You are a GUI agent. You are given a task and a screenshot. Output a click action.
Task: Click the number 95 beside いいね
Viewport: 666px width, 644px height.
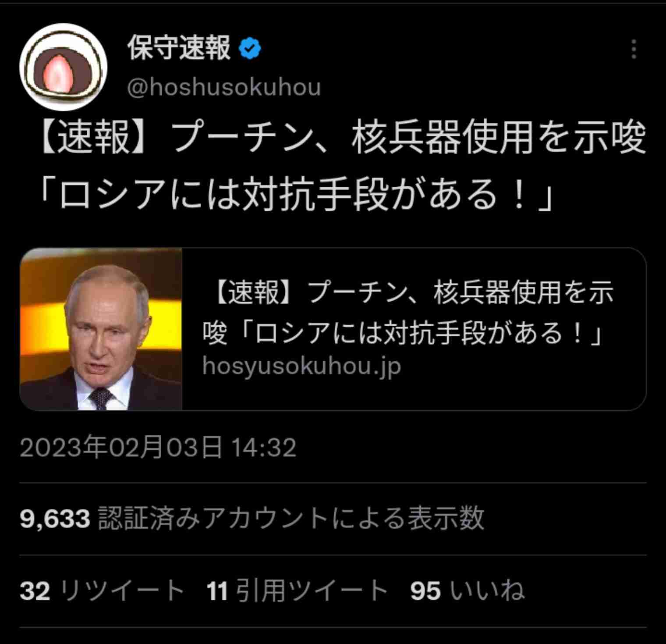click(425, 591)
